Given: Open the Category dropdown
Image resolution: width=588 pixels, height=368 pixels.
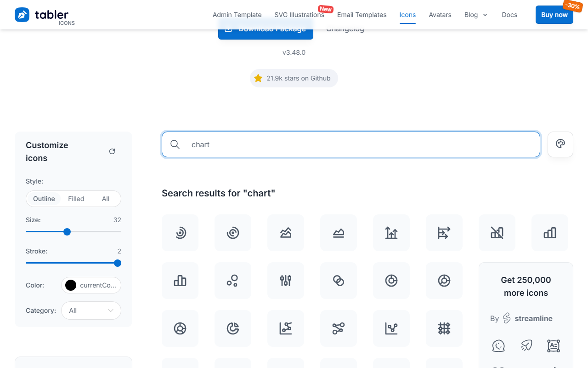Looking at the screenshot, I should click(x=91, y=310).
